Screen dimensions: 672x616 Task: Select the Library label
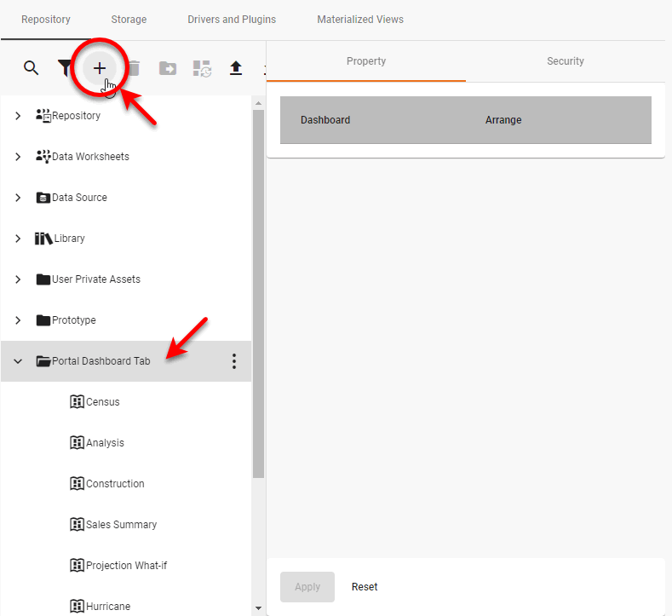70,239
